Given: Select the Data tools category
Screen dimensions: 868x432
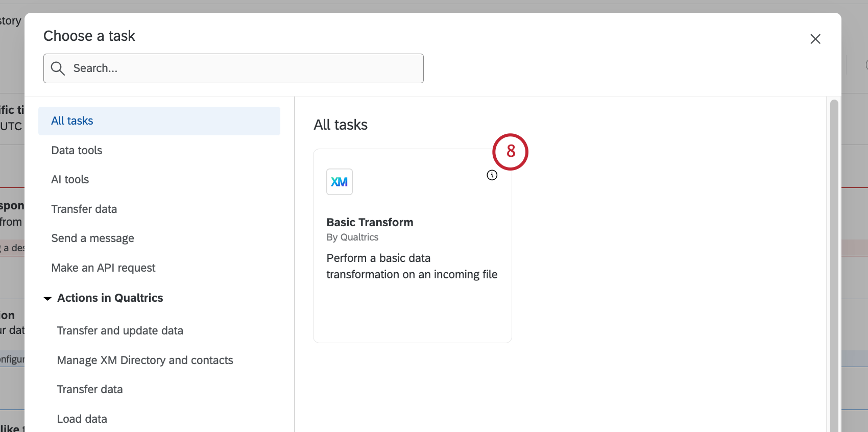Looking at the screenshot, I should (77, 150).
